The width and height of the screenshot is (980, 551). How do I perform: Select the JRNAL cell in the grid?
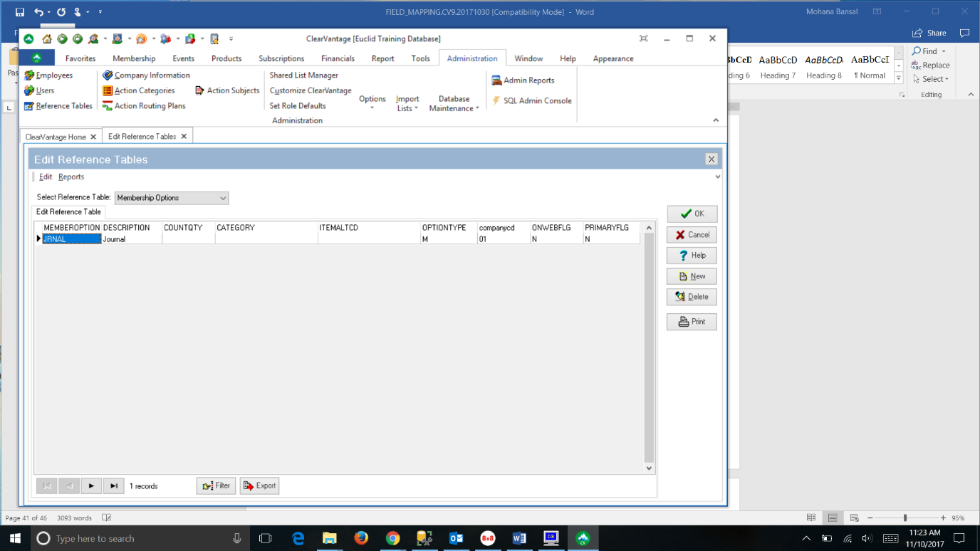coord(71,239)
